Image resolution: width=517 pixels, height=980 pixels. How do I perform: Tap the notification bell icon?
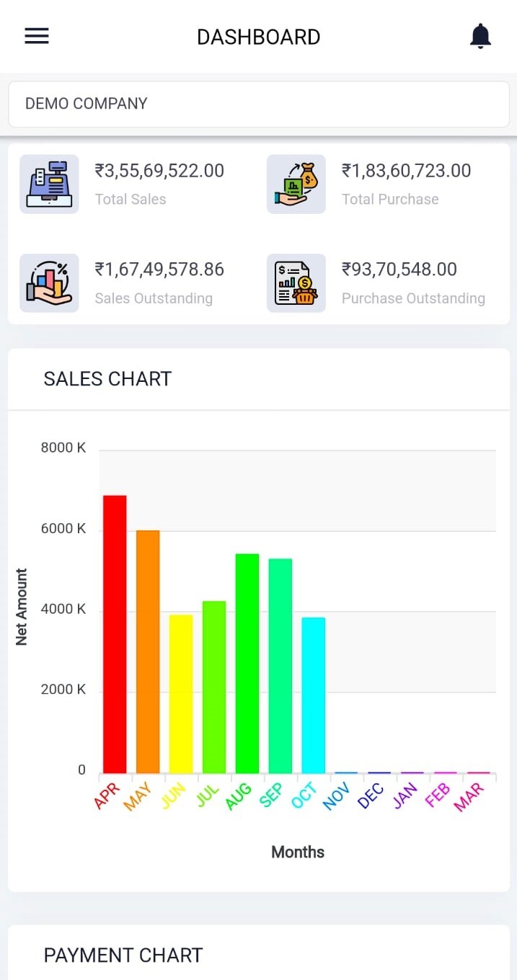pos(480,36)
